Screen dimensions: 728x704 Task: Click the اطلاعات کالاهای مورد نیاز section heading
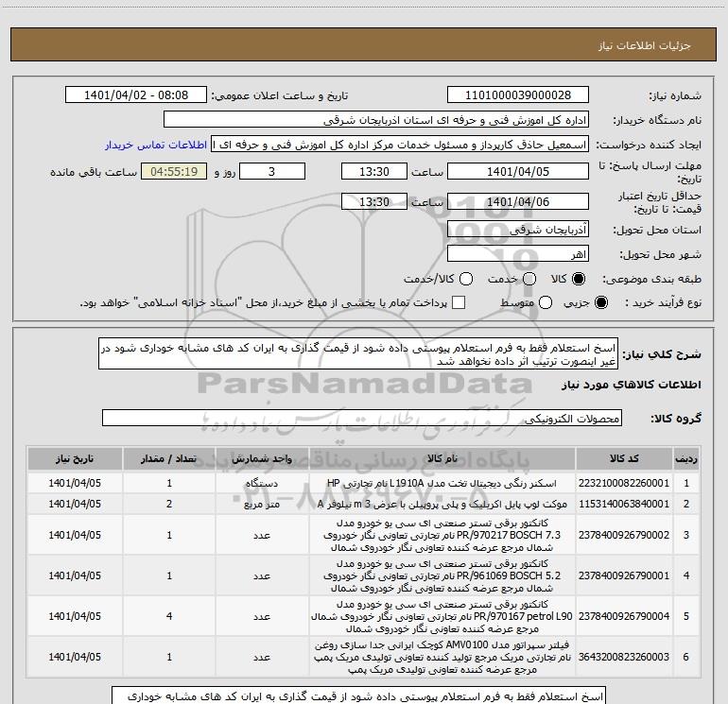click(632, 385)
